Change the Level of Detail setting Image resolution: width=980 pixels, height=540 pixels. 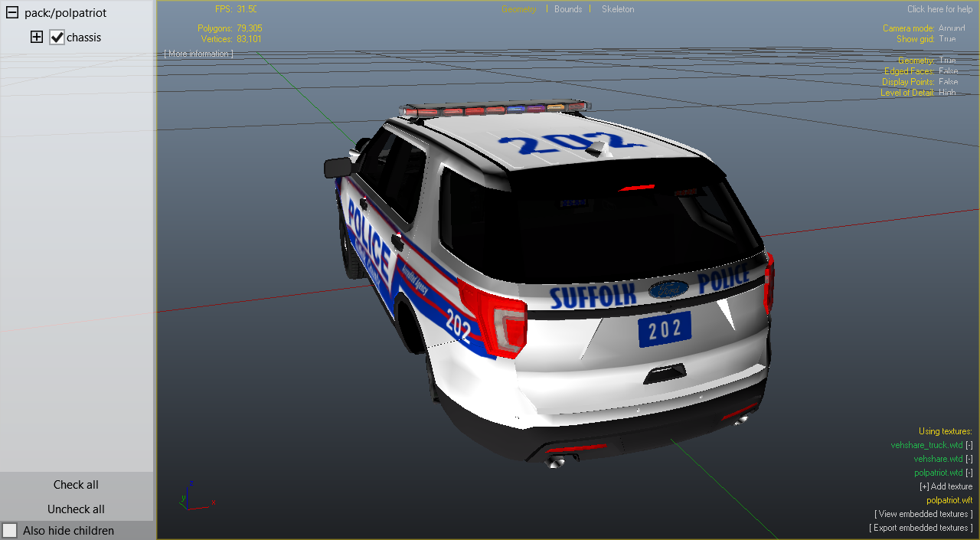coord(947,93)
